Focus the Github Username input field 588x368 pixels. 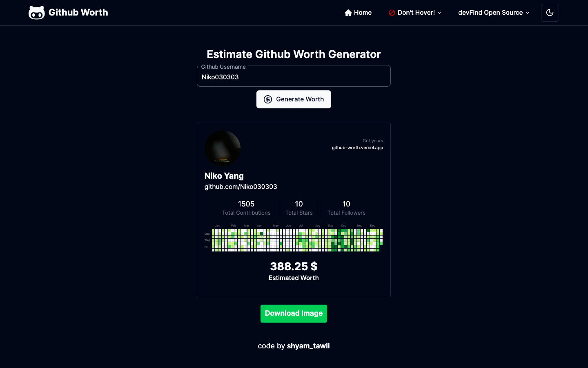[x=294, y=76]
